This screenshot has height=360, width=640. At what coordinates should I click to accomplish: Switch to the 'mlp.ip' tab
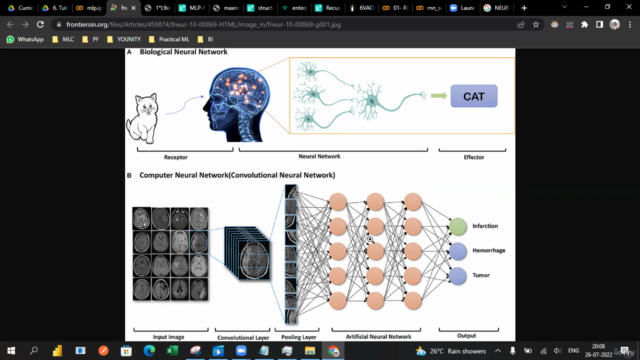click(89, 8)
